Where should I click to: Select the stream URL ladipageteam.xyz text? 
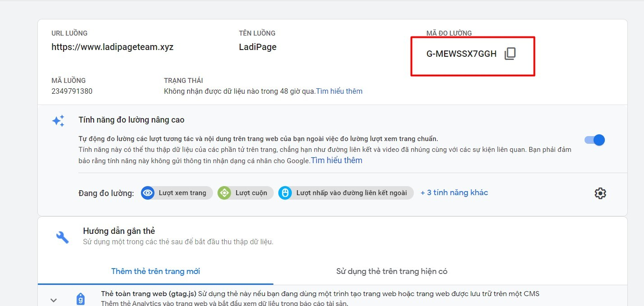coord(112,47)
